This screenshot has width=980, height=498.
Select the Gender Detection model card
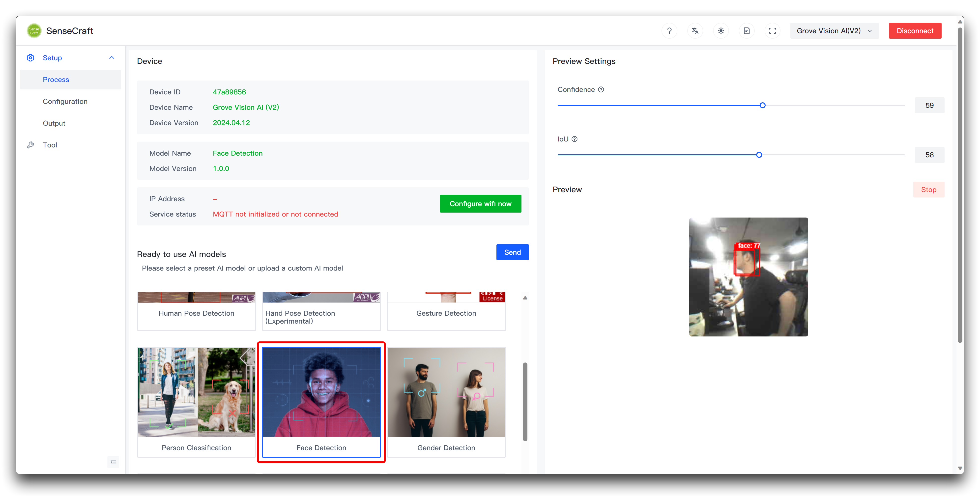(446, 402)
